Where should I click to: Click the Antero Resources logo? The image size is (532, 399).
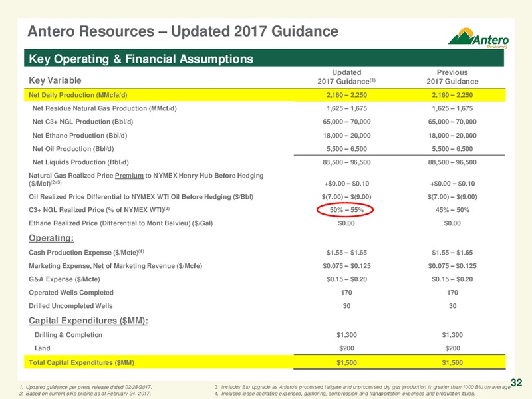click(478, 38)
